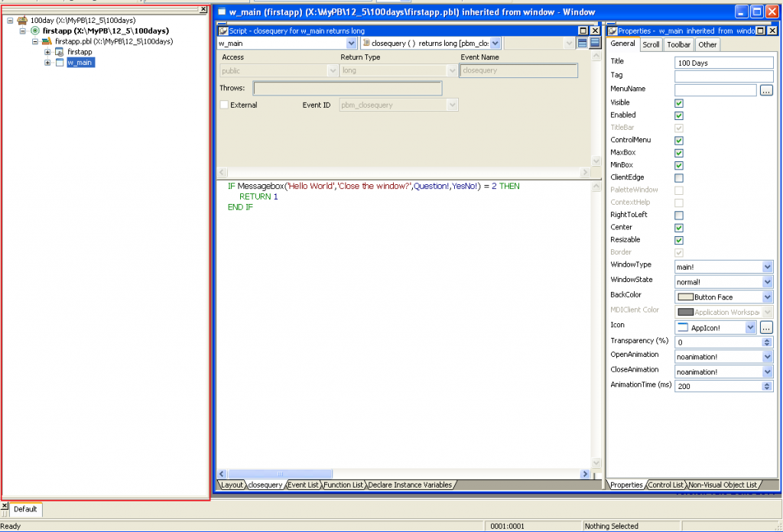The width and height of the screenshot is (783, 532).
Task: Switch to the Toolbar properties tab
Action: [x=679, y=45]
